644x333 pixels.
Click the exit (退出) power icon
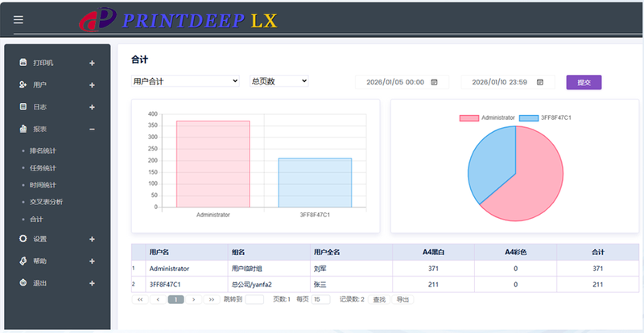tap(23, 283)
